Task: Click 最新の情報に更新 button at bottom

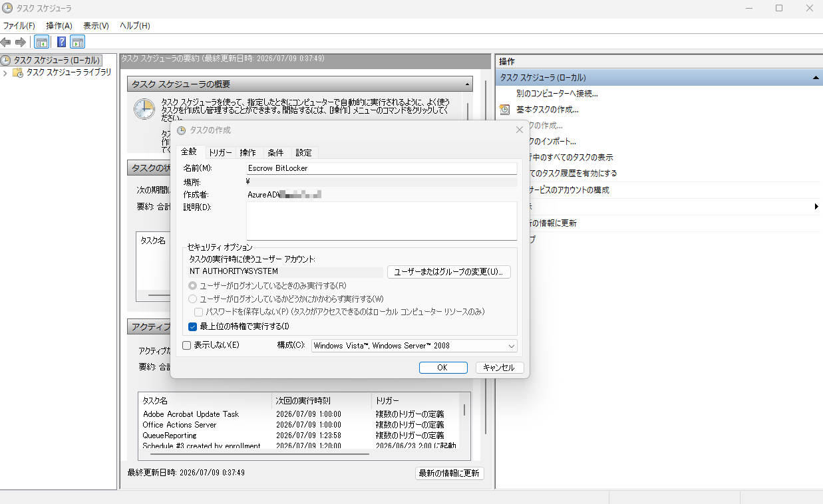Action: tap(449, 473)
